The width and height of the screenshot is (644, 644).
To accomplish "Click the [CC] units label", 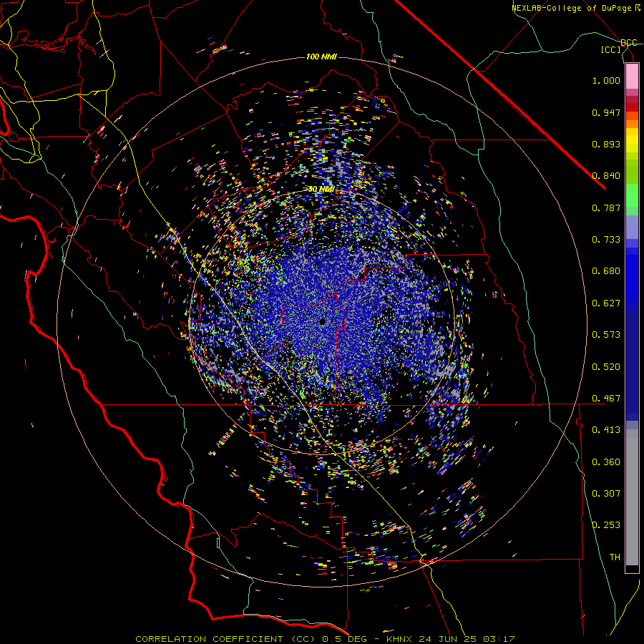I will pos(611,49).
